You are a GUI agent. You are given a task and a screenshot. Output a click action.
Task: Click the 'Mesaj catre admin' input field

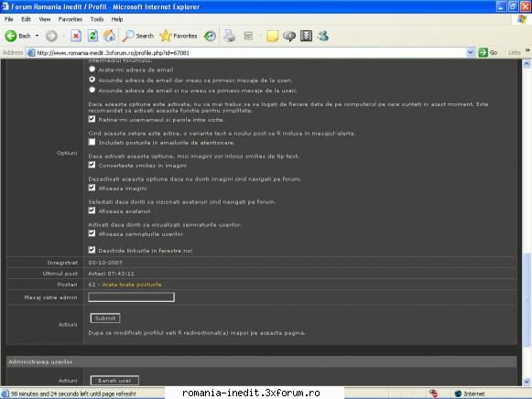point(131,297)
